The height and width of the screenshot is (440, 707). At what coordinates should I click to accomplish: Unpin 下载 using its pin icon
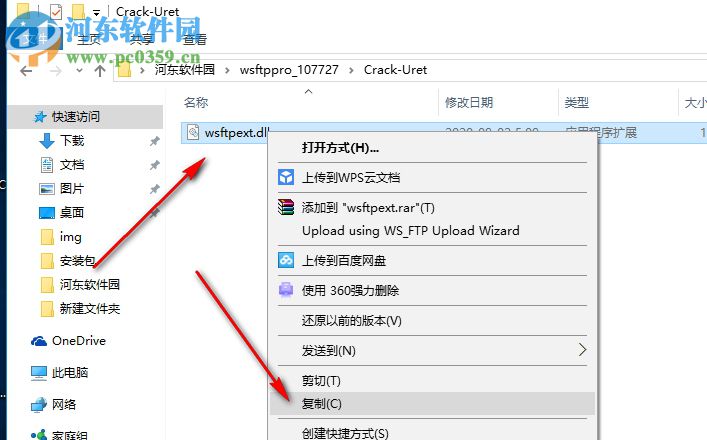point(154,141)
